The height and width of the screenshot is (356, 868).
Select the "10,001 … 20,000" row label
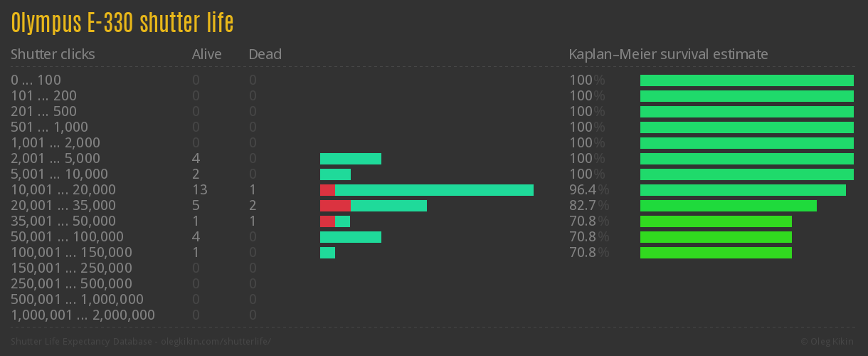(63, 190)
